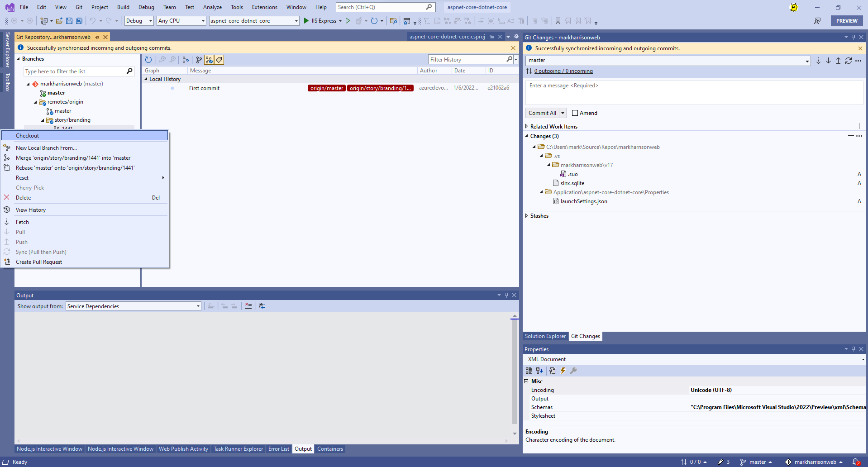Click the Alphabetical sort icon in Properties
The width and height of the screenshot is (868, 467).
[x=539, y=371]
